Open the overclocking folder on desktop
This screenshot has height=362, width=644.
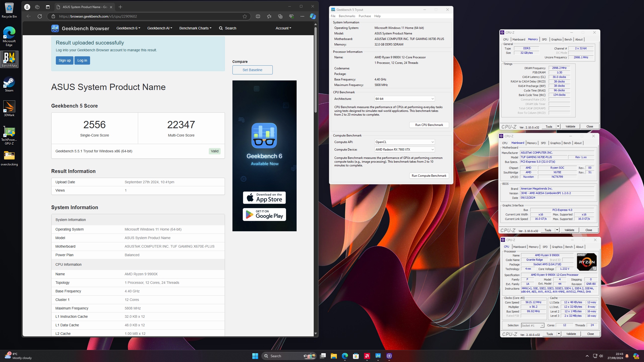(9, 158)
